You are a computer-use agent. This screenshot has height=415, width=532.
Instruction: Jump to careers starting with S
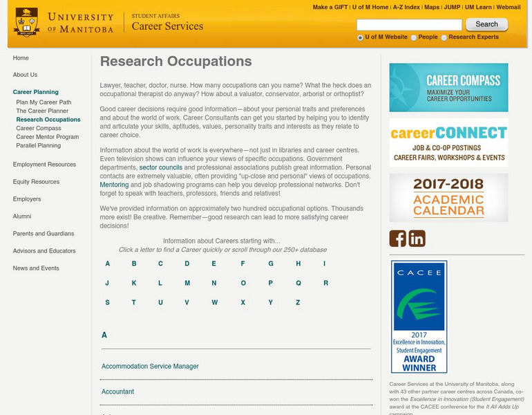point(108,302)
